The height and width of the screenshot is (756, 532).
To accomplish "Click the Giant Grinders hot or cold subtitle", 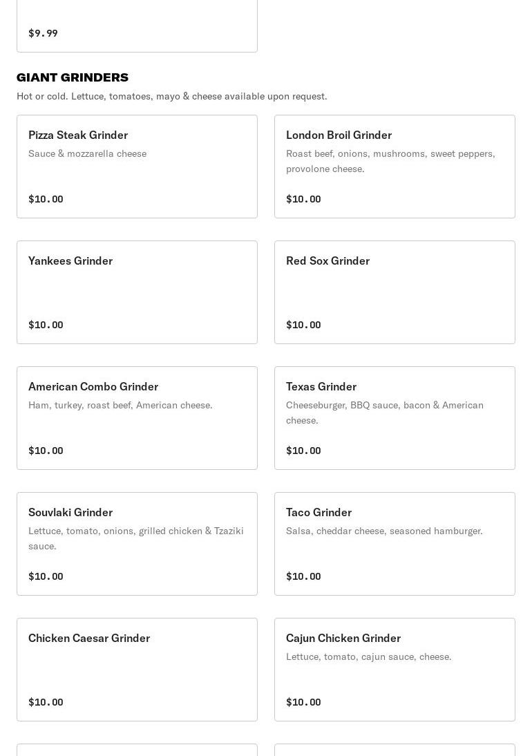I will (172, 96).
